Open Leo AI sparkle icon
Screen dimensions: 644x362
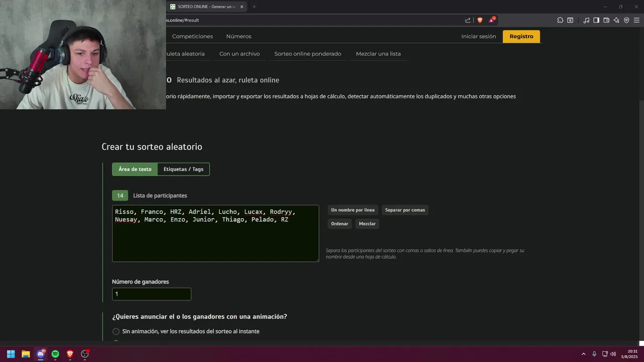click(616, 20)
